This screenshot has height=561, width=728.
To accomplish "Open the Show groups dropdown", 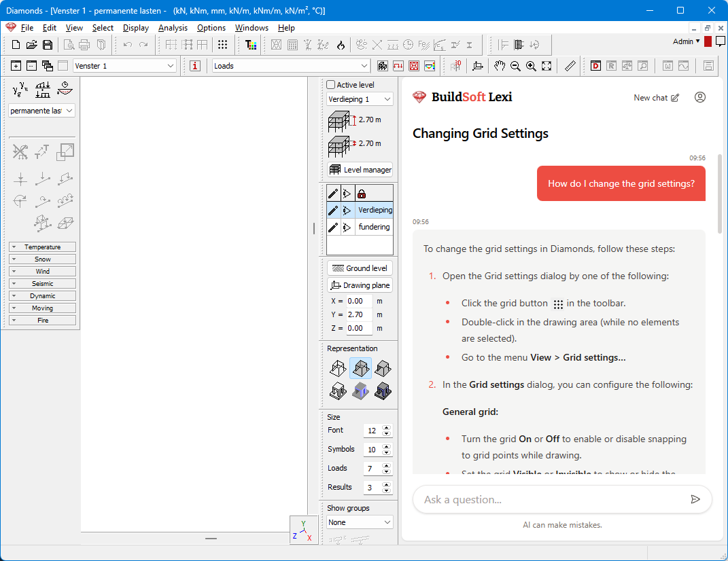I will coord(360,522).
